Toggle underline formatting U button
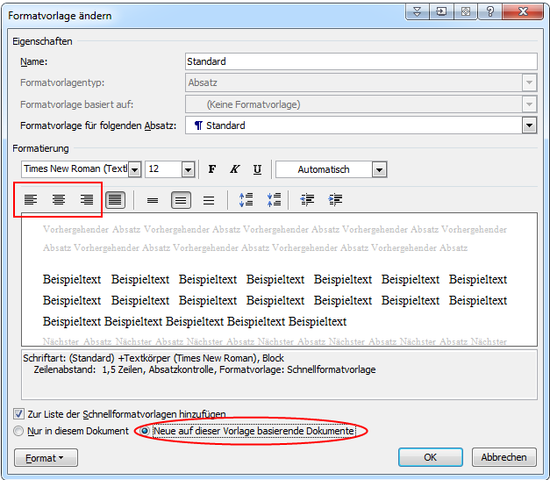This screenshot has width=550, height=480. click(x=257, y=169)
